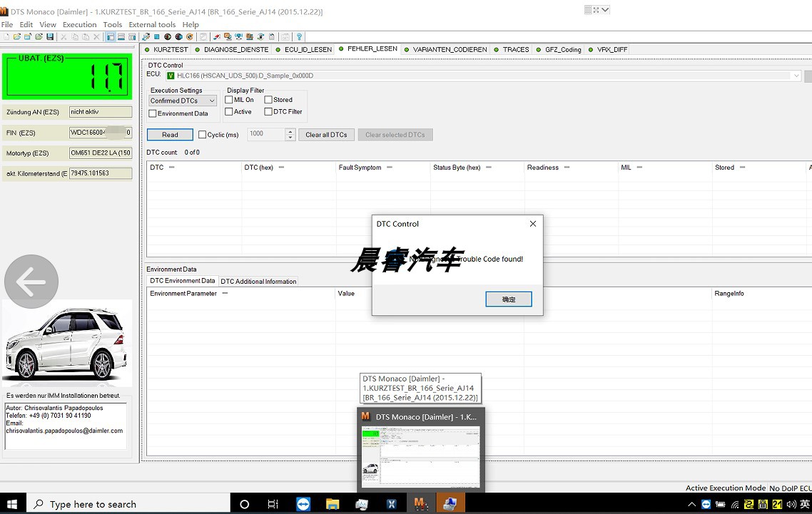
Task: Open Windows Start menu
Action: coord(12,503)
